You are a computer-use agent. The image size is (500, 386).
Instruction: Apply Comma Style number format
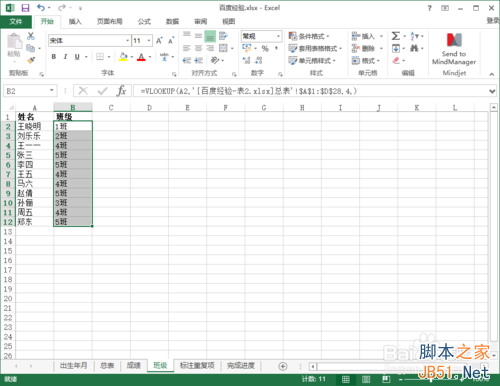pyautogui.click(x=276, y=48)
